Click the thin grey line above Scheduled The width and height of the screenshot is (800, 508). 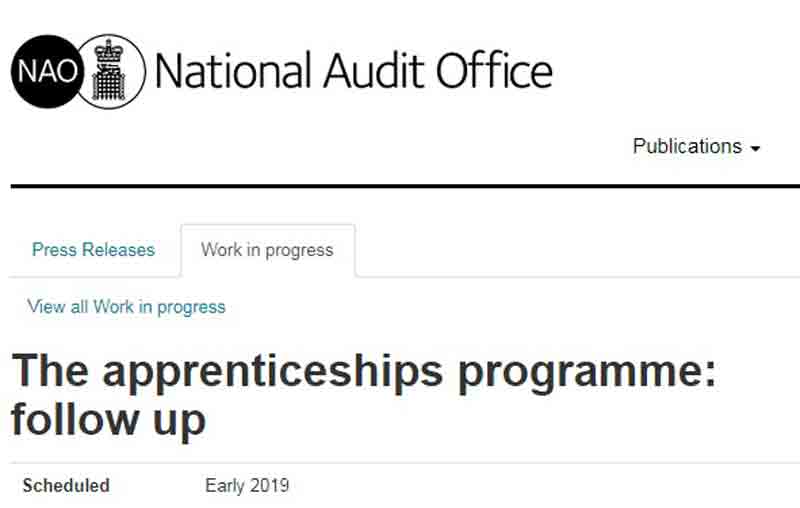405,463
